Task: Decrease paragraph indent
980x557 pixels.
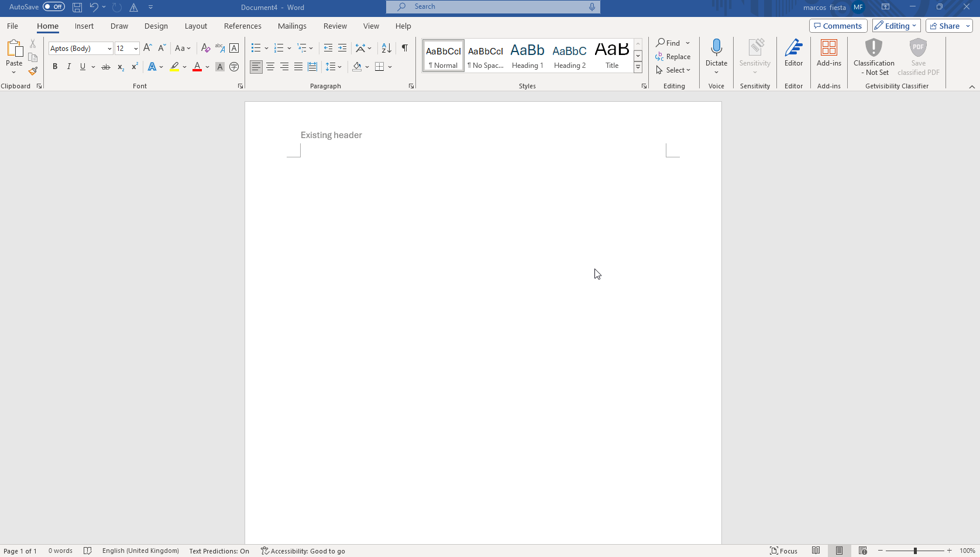Action: [x=328, y=48]
